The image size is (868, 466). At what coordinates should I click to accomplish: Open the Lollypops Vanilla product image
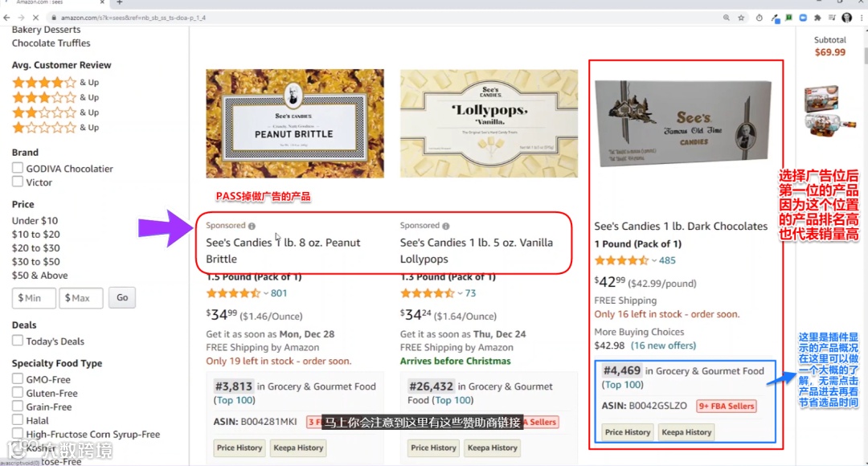pyautogui.click(x=489, y=124)
